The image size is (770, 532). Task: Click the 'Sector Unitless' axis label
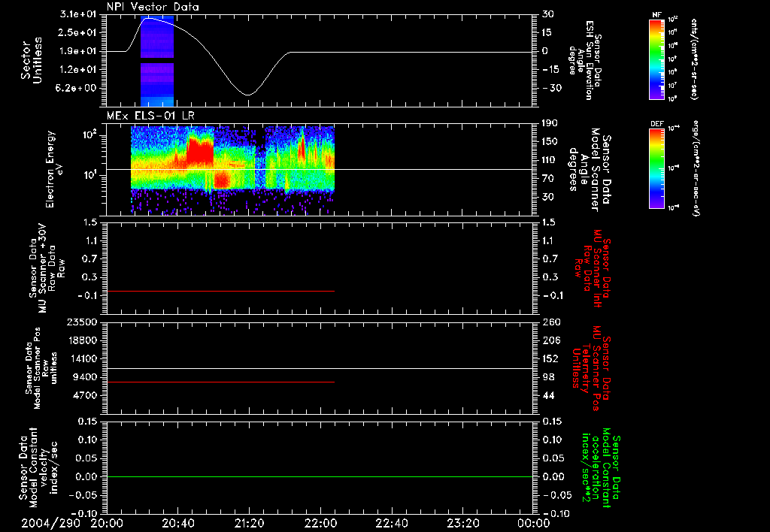click(32, 61)
